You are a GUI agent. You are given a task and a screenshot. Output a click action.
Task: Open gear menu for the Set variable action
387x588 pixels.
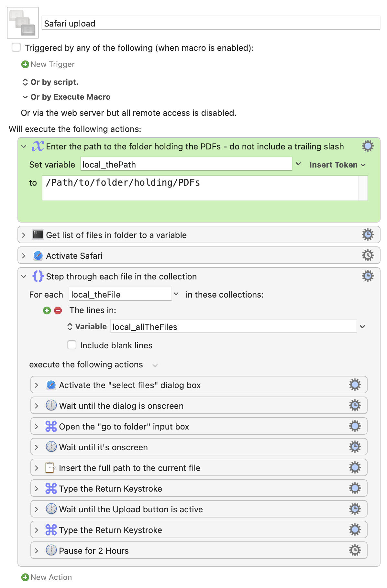(368, 146)
